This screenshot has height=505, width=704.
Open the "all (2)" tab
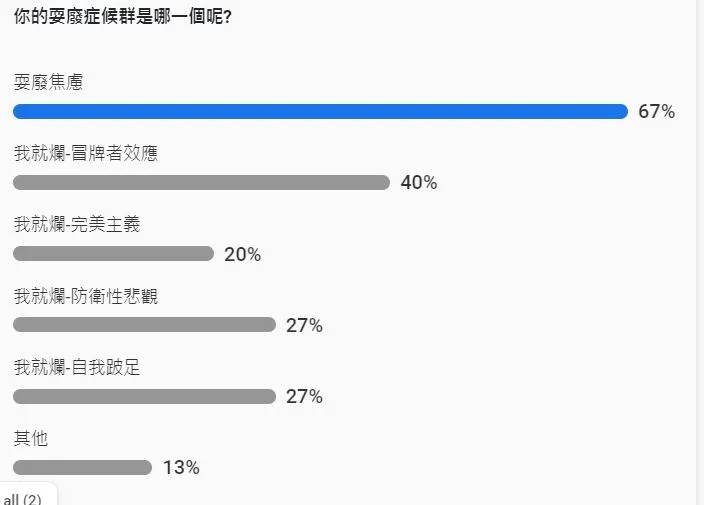23,498
